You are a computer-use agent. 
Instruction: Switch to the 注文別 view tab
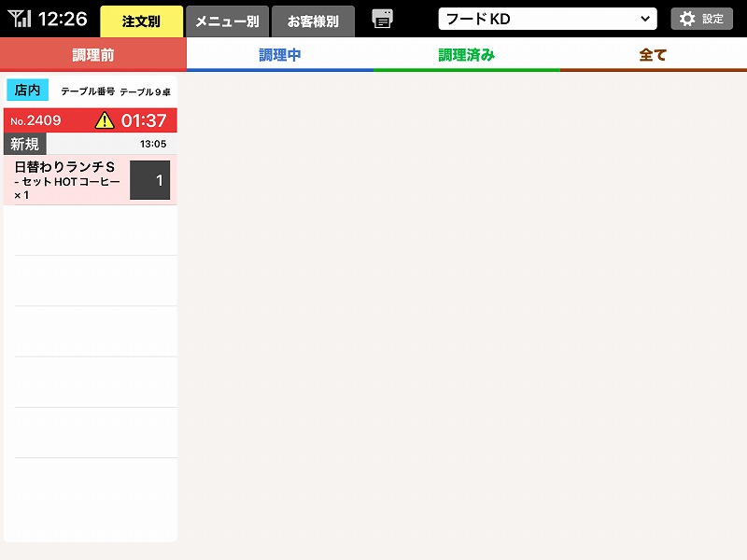tap(141, 21)
